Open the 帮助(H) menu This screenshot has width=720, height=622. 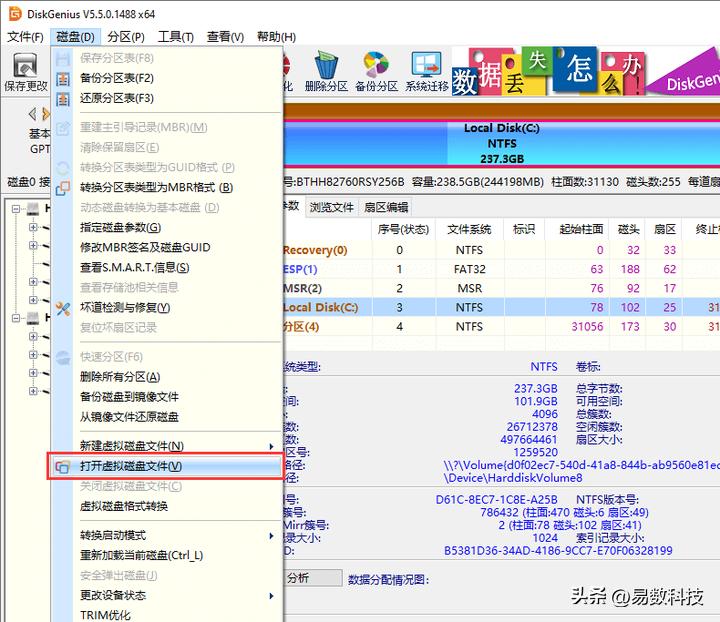(276, 37)
